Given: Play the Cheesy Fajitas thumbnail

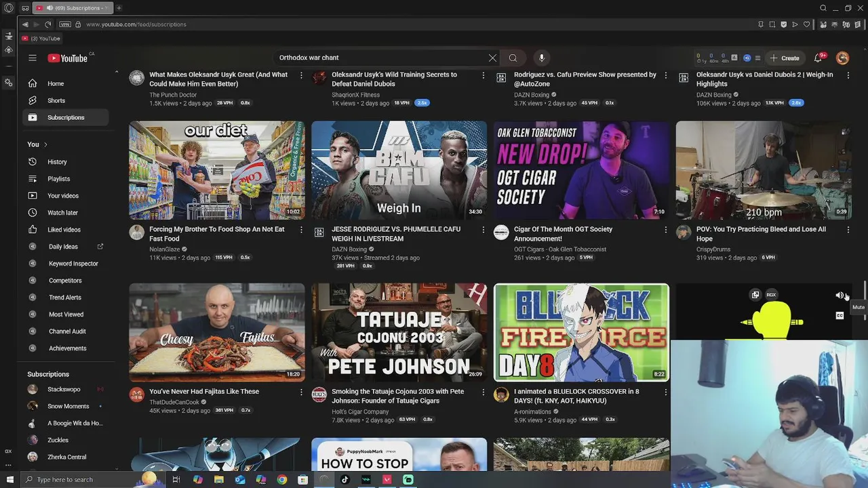Looking at the screenshot, I should pos(217,332).
